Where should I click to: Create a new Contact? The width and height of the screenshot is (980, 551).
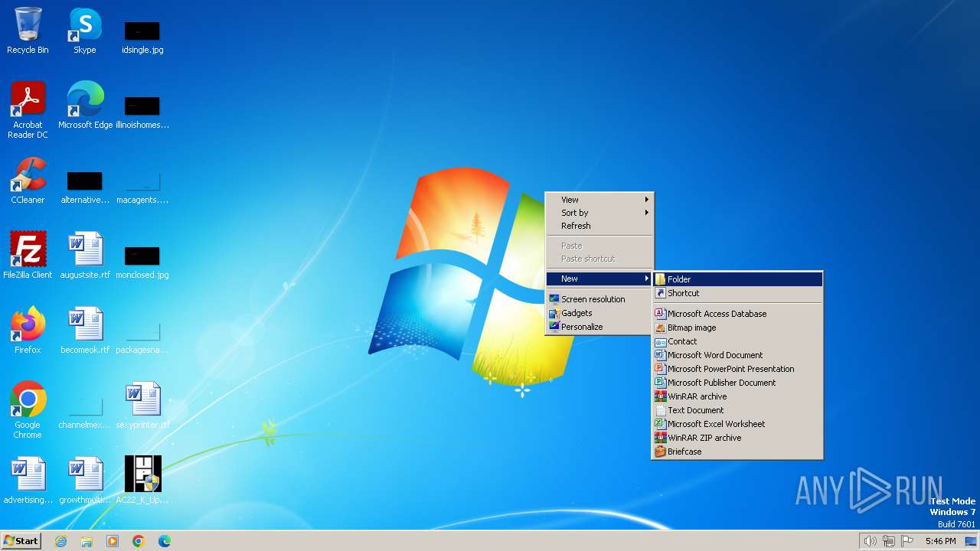738,341
